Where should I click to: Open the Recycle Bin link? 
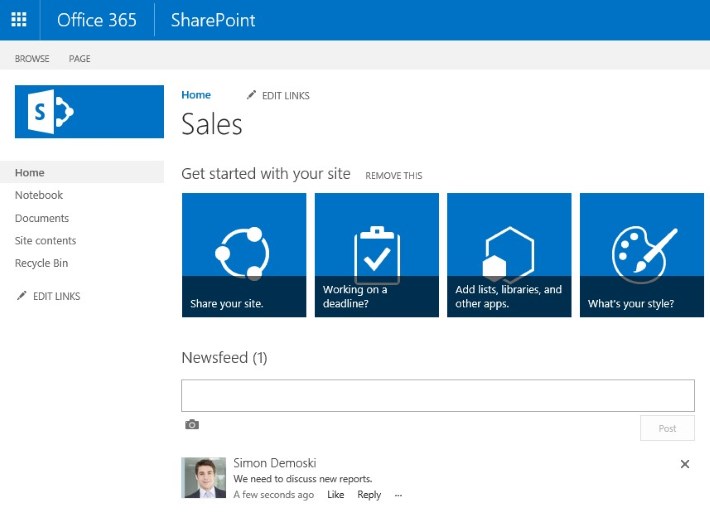(x=41, y=263)
